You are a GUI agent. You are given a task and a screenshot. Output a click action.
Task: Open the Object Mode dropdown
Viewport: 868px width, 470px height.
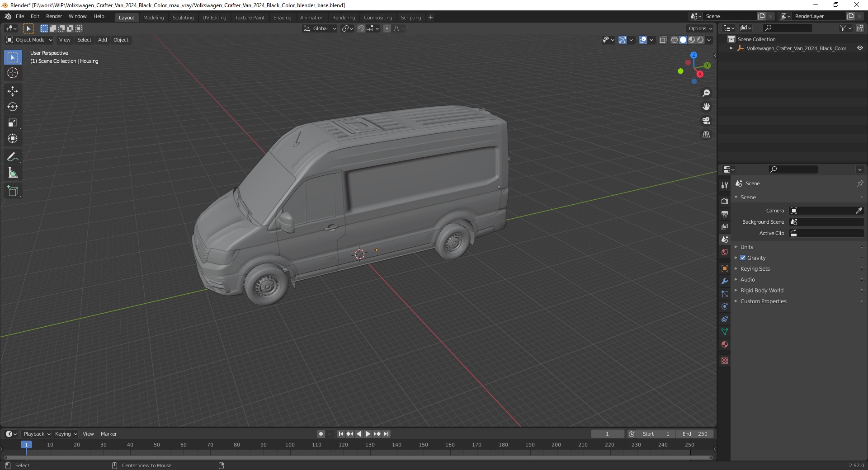click(29, 40)
